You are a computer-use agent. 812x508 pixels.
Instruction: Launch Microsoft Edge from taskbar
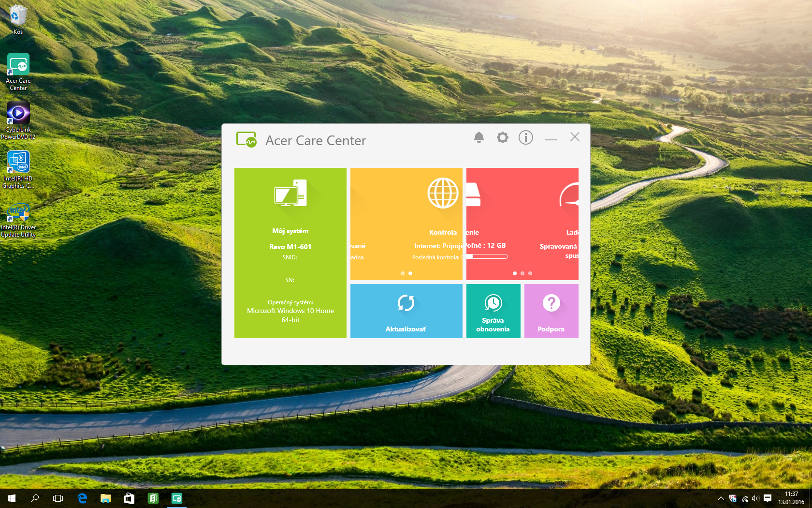click(82, 498)
